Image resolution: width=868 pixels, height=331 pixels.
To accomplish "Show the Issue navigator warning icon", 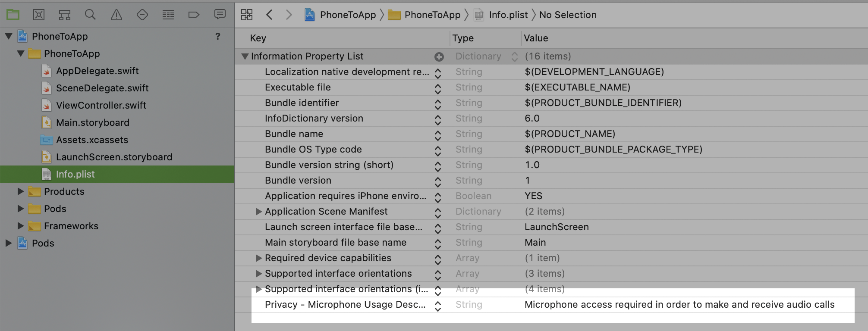I will (x=116, y=15).
